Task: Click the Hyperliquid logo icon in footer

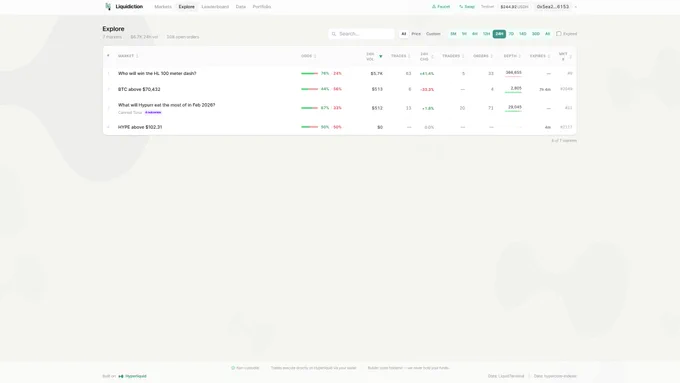Action: [121, 376]
